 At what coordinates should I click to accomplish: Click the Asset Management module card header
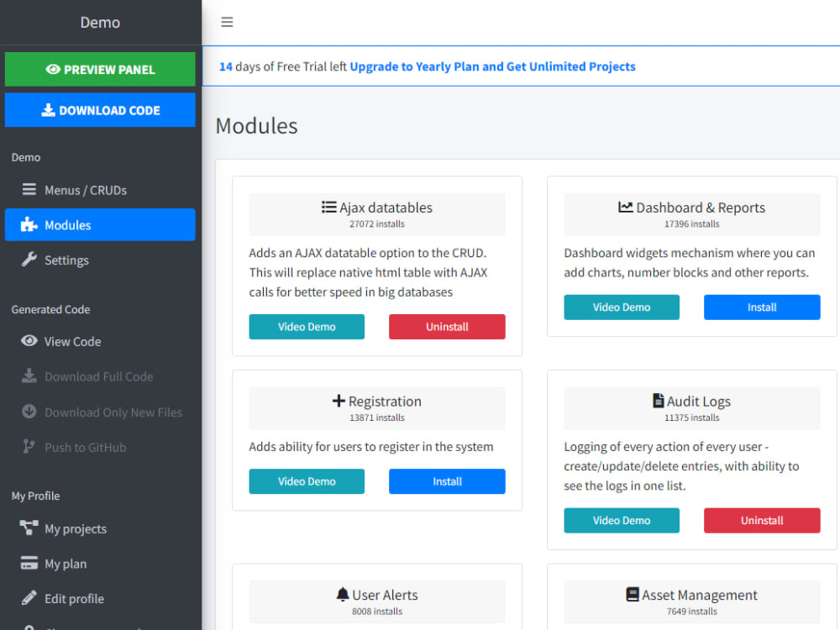click(691, 601)
